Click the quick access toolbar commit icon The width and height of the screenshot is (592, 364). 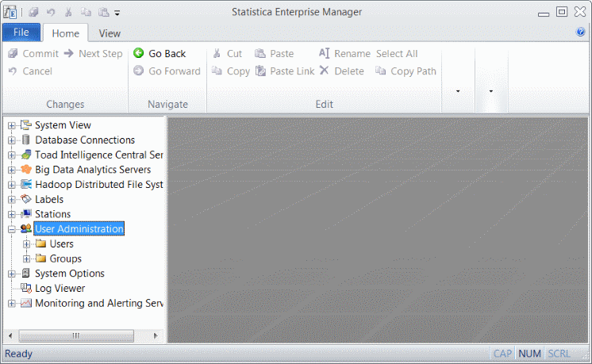pos(33,13)
